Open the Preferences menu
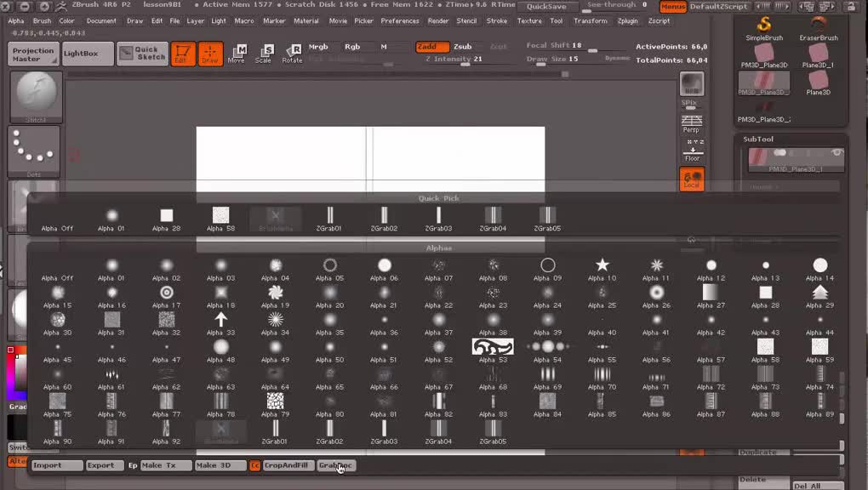 pyautogui.click(x=400, y=21)
